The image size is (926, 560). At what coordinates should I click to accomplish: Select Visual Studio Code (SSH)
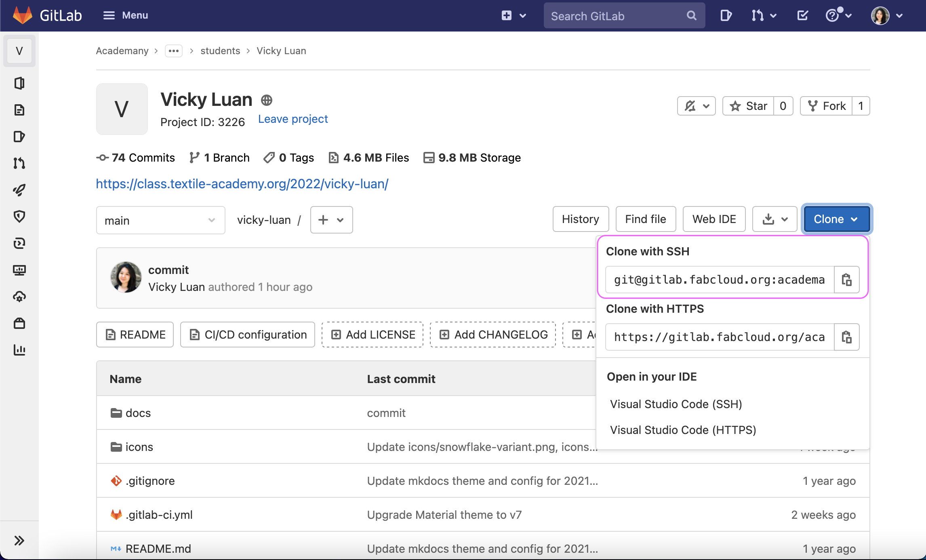click(676, 404)
